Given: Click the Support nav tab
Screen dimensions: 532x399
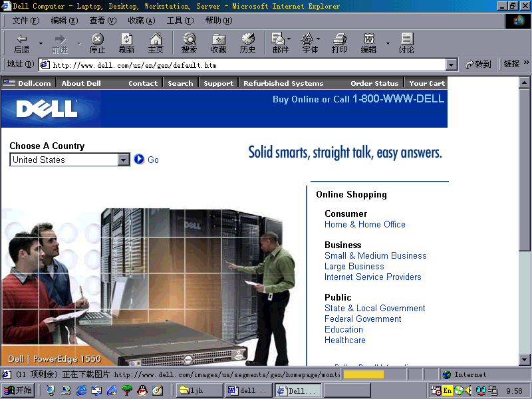Looking at the screenshot, I should pyautogui.click(x=219, y=83).
